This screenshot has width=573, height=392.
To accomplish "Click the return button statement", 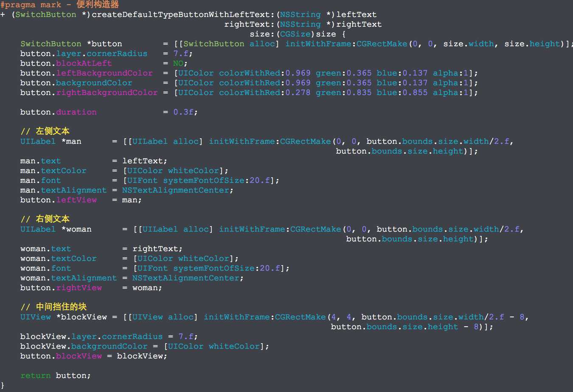I will [56, 375].
